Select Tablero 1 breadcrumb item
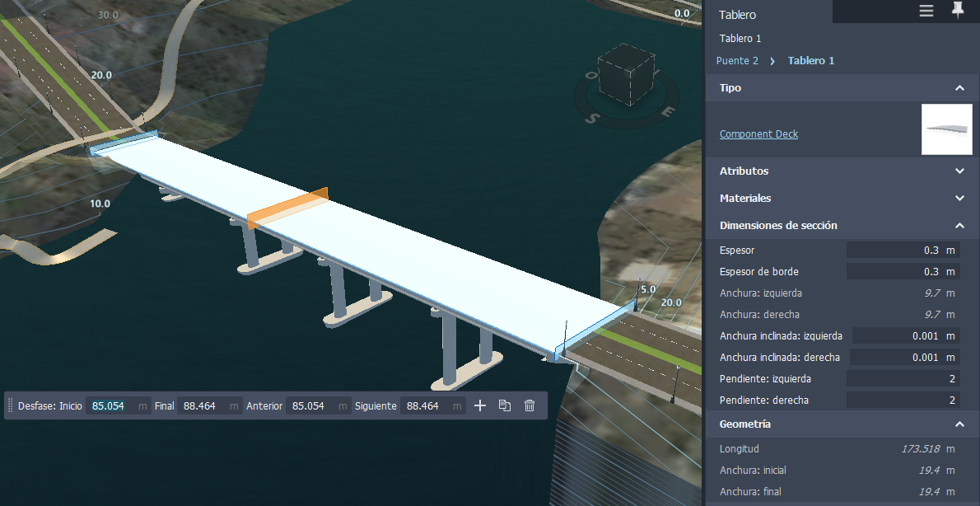The height and width of the screenshot is (506, 980). point(811,61)
